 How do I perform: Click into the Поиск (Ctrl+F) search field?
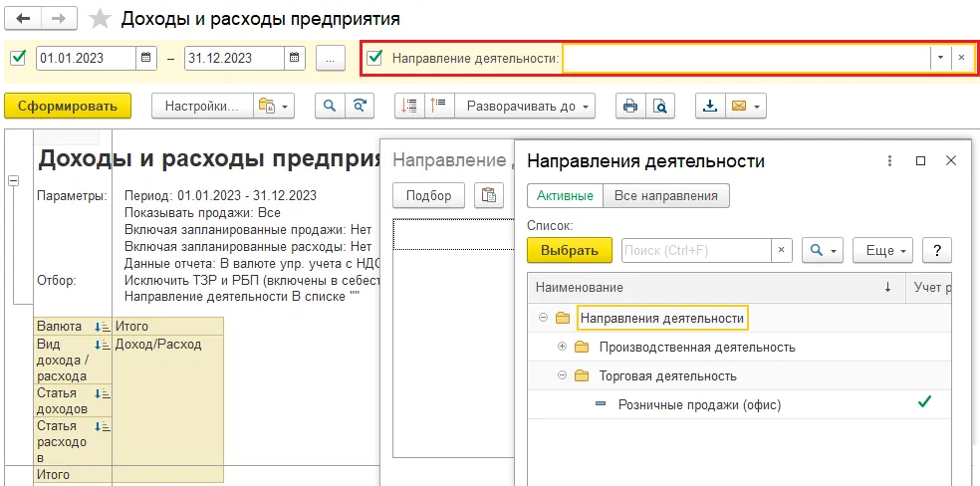pyautogui.click(x=696, y=250)
